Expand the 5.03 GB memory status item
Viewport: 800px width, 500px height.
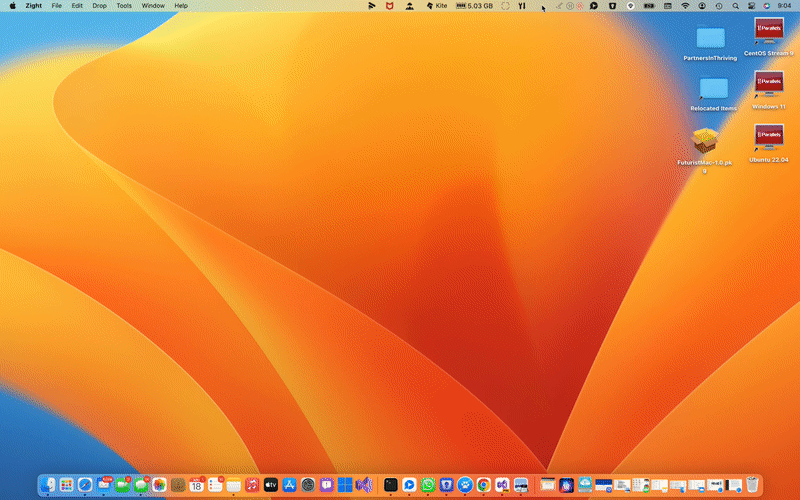click(x=474, y=6)
